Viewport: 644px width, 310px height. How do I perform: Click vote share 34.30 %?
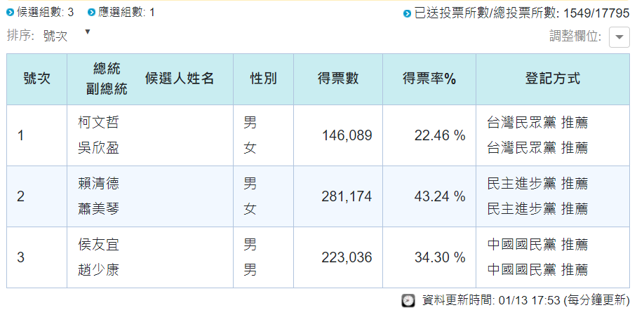point(440,257)
